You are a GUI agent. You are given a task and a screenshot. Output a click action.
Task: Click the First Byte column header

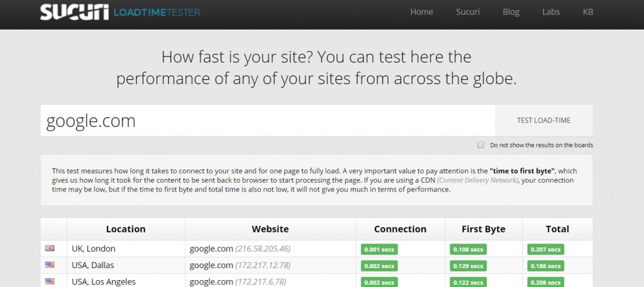coord(484,229)
